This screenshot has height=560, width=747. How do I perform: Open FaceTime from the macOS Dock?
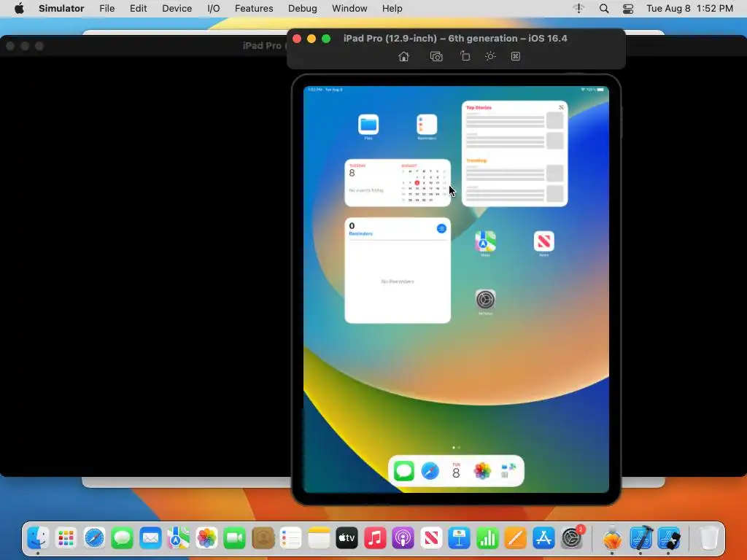point(234,538)
